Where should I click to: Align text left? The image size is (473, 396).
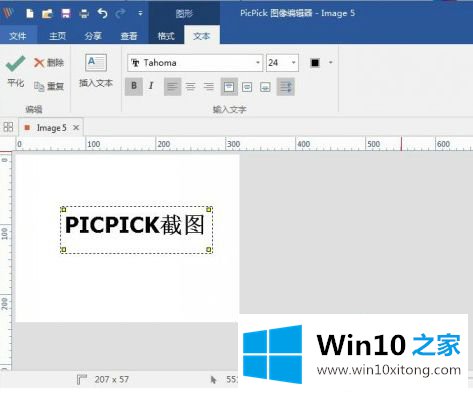[172, 87]
